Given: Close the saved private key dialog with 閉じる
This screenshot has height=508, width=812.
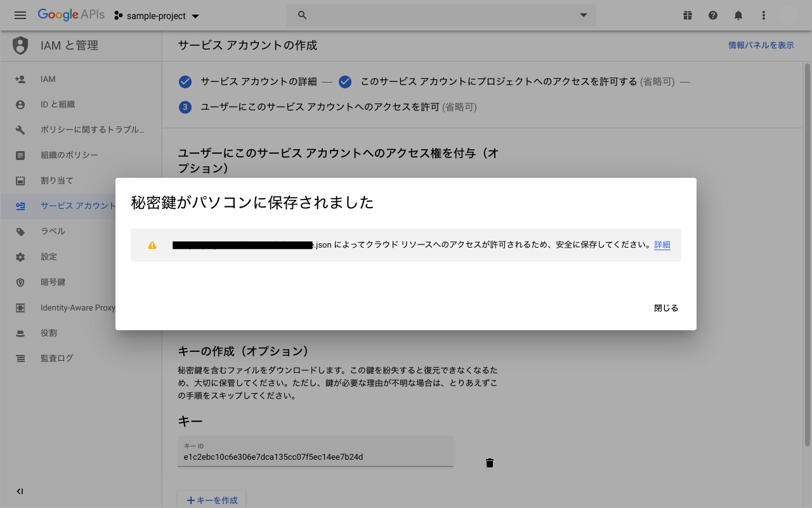Looking at the screenshot, I should click(665, 308).
